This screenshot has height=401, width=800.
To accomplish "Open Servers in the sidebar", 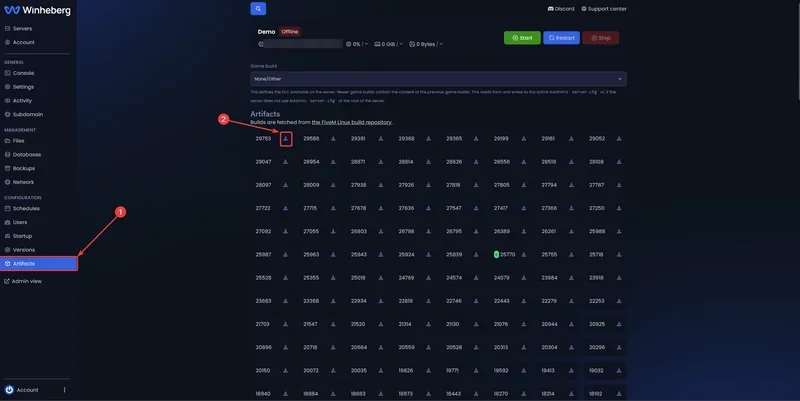I will (18, 29).
